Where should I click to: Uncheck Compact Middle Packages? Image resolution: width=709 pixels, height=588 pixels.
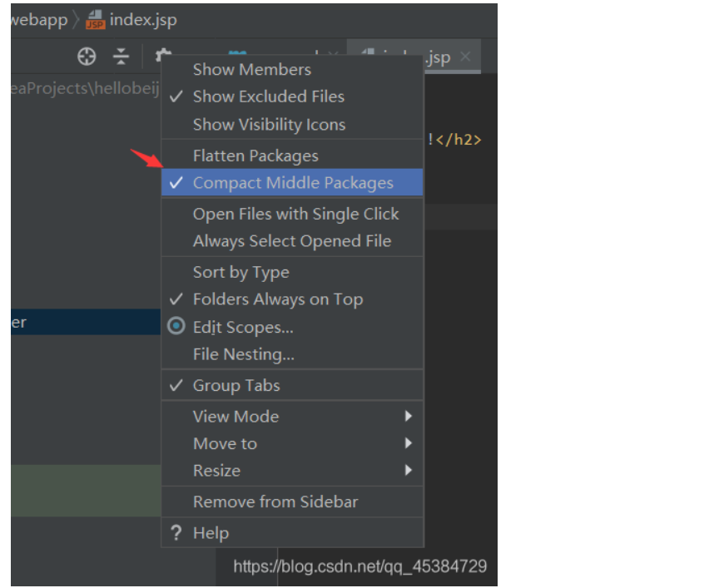[x=292, y=183]
